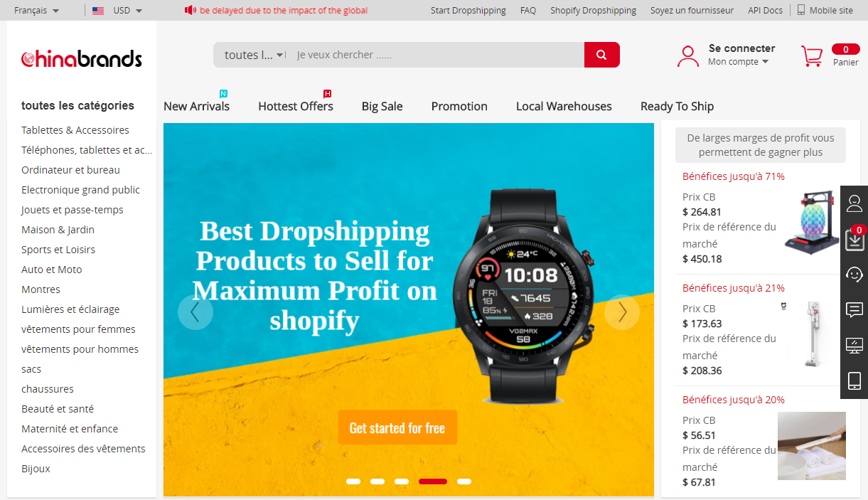868x500 pixels.
Task: Click the sidebar profile icon at the top
Action: tap(854, 203)
